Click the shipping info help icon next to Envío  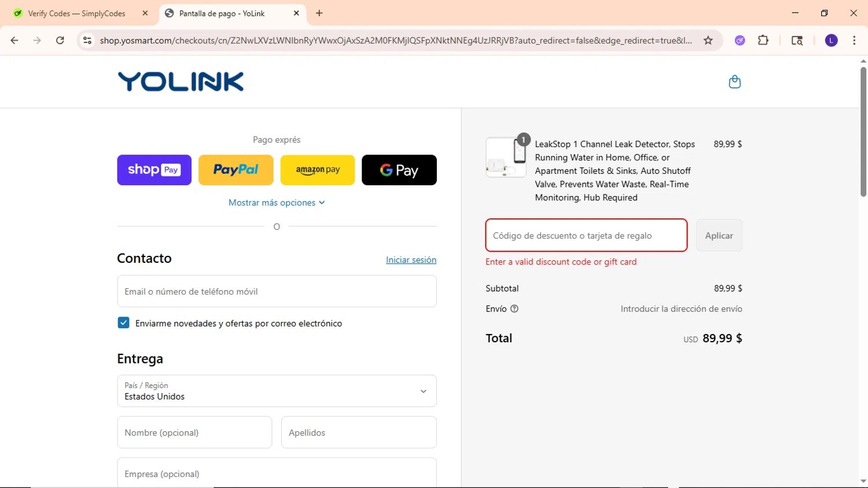click(514, 309)
